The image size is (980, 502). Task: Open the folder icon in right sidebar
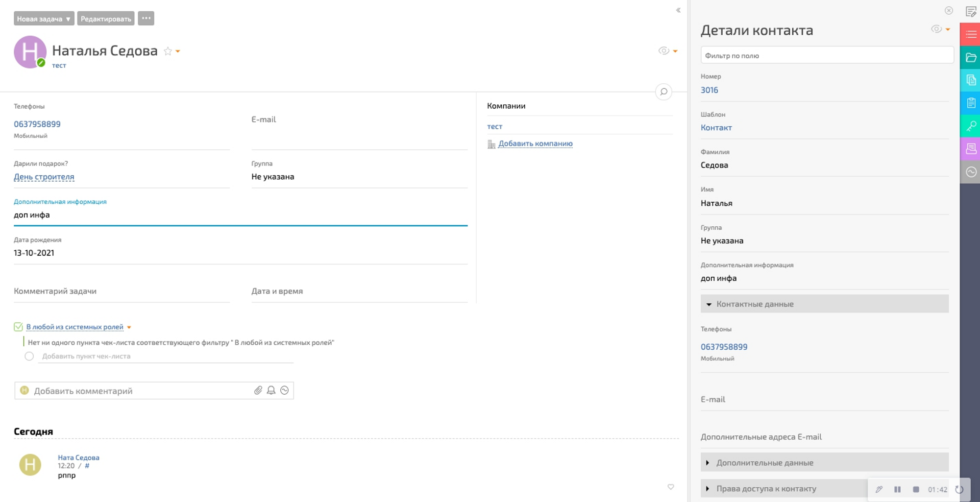tap(971, 57)
